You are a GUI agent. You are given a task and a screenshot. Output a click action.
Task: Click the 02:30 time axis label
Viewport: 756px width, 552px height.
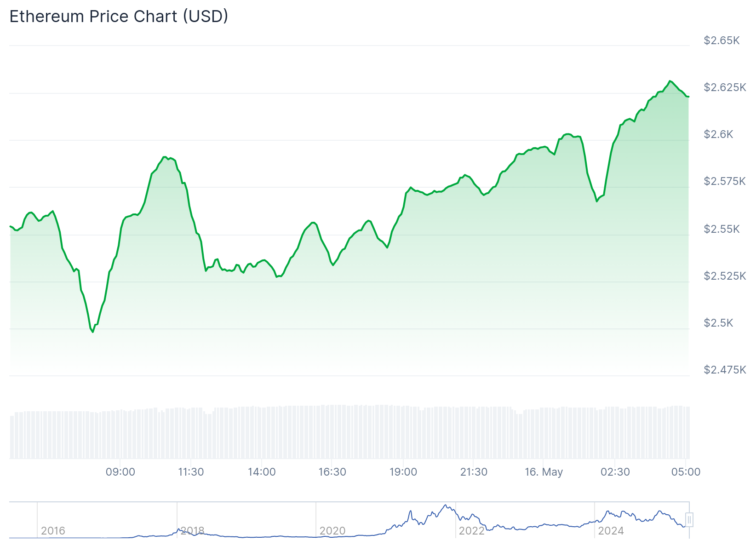point(615,472)
